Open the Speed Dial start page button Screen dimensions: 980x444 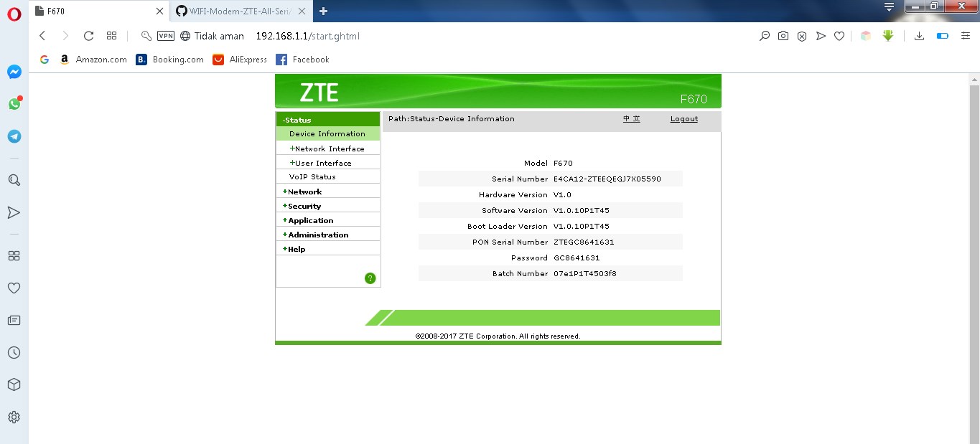(x=111, y=36)
